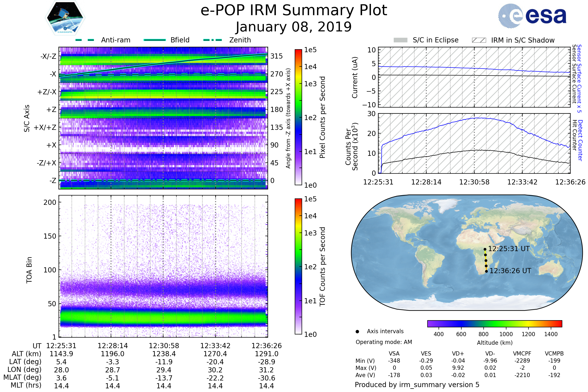The width and height of the screenshot is (588, 392).
Task: Click the ESA logo
Action: (532, 16)
